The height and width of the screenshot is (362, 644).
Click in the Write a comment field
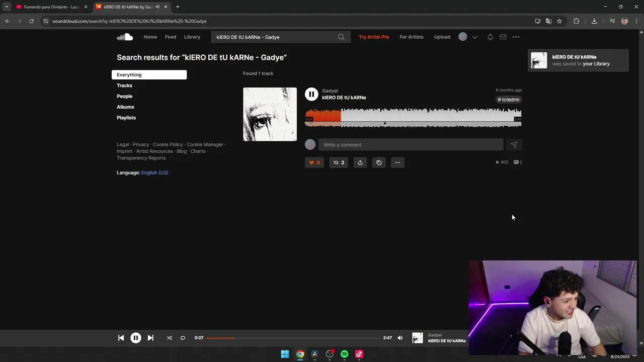(411, 145)
